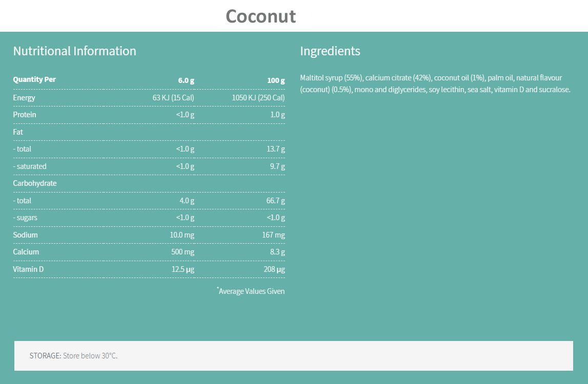588x384 pixels.
Task: Click the 100 g column header
Action: click(276, 80)
